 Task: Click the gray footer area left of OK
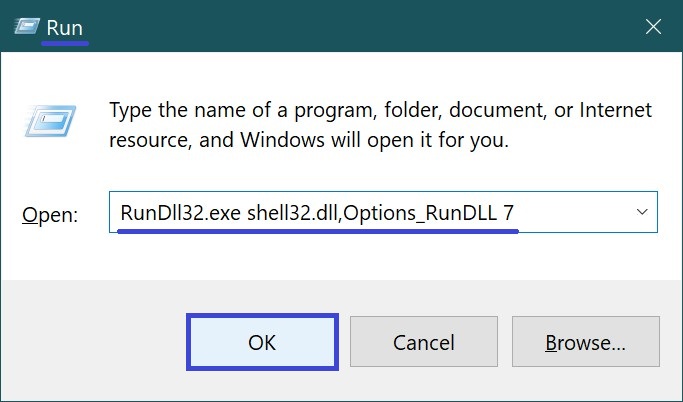point(94,342)
